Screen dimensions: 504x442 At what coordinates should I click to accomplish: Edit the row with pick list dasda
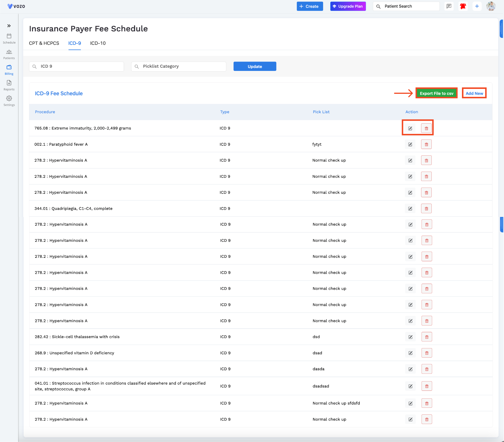point(410,369)
